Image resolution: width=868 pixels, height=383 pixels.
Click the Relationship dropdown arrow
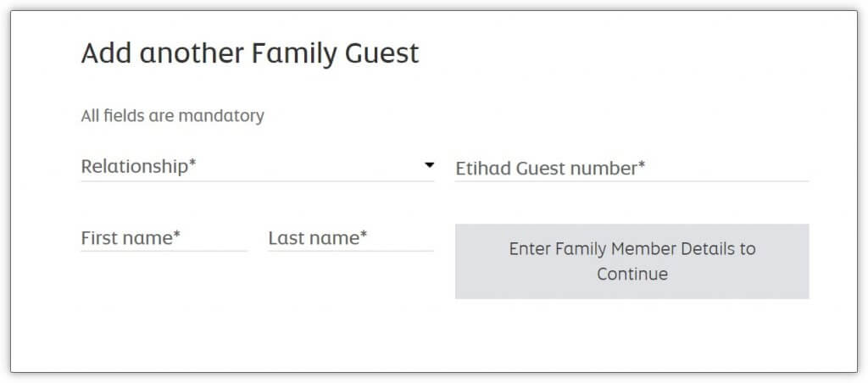click(x=429, y=165)
